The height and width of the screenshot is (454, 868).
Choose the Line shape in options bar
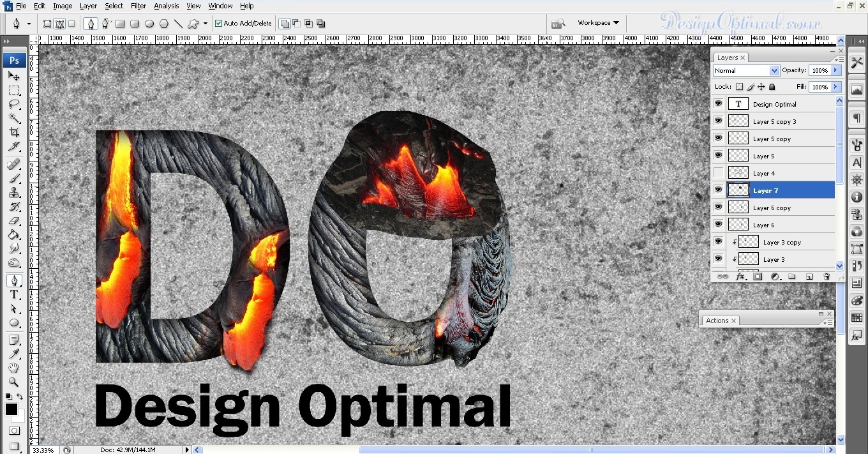pyautogui.click(x=179, y=24)
